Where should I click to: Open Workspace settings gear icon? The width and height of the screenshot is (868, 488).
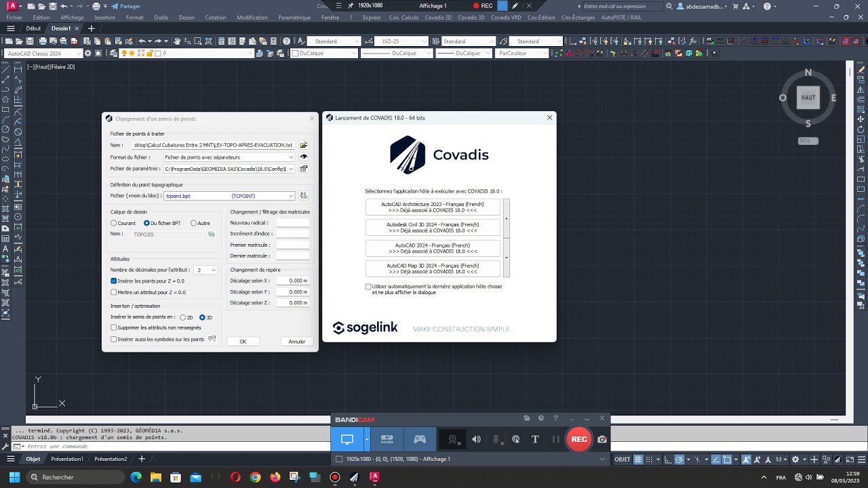pyautogui.click(x=90, y=53)
